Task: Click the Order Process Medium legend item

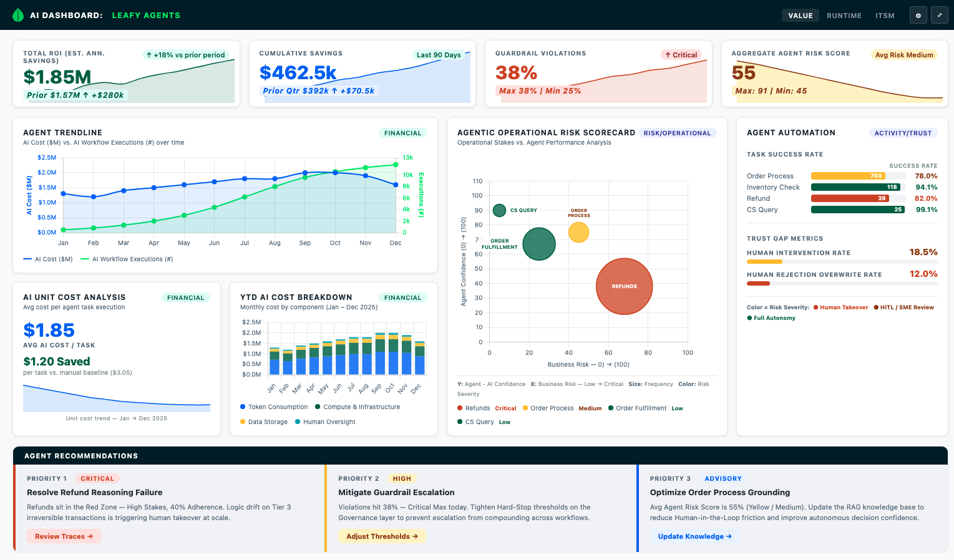Action: point(562,408)
